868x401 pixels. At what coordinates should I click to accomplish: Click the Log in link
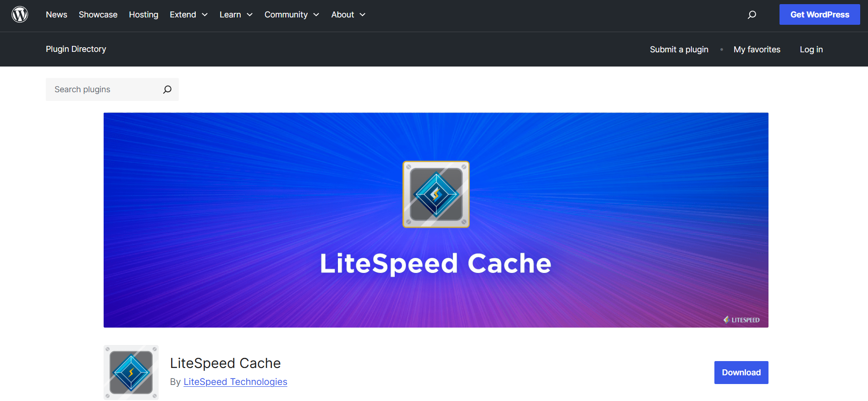[x=811, y=50]
